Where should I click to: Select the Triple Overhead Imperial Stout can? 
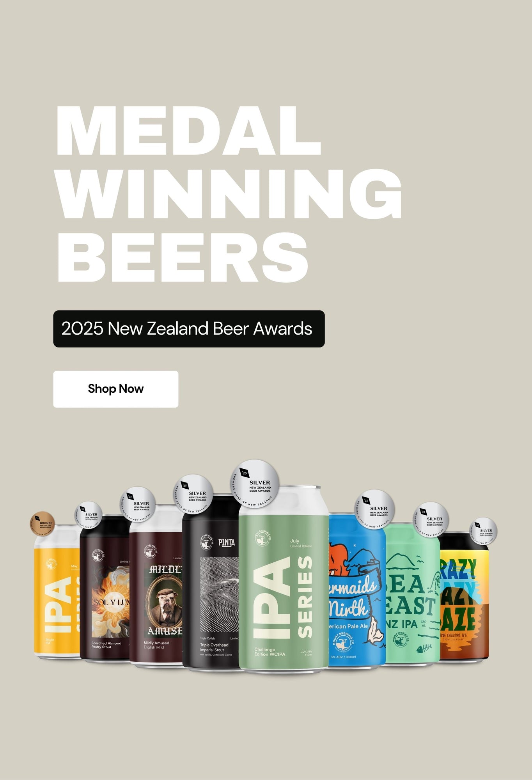[x=211, y=583]
